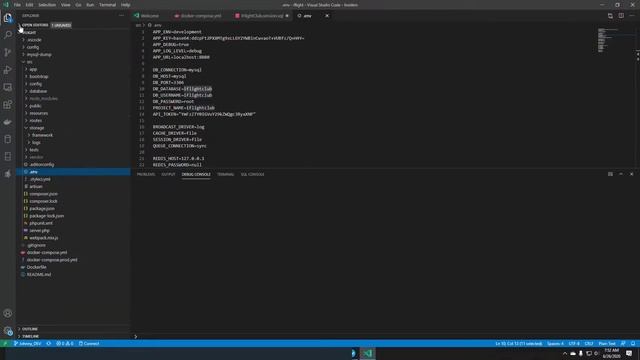This screenshot has height=360, width=640.
Task: Maximize the bottom panel size
Action: (621, 174)
